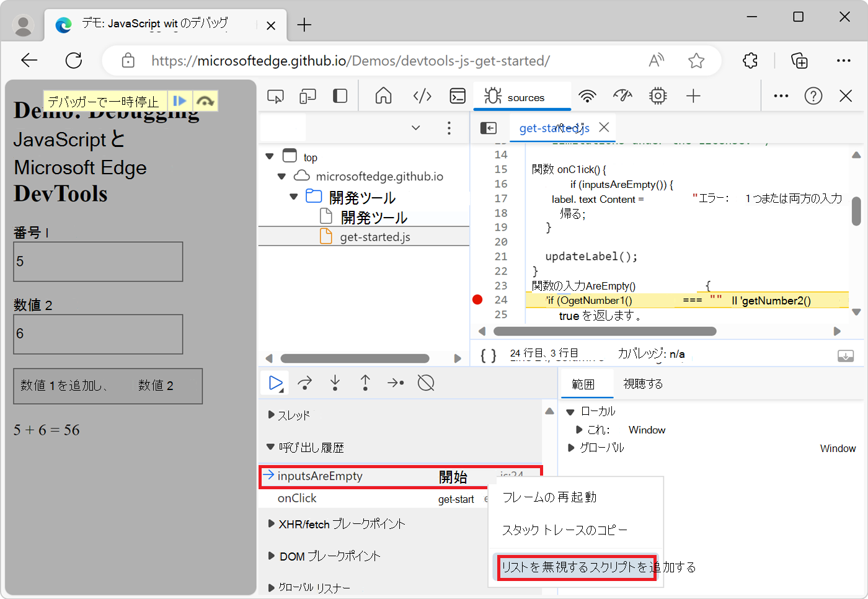
Task: Open the Console panel icon
Action: [x=458, y=96]
